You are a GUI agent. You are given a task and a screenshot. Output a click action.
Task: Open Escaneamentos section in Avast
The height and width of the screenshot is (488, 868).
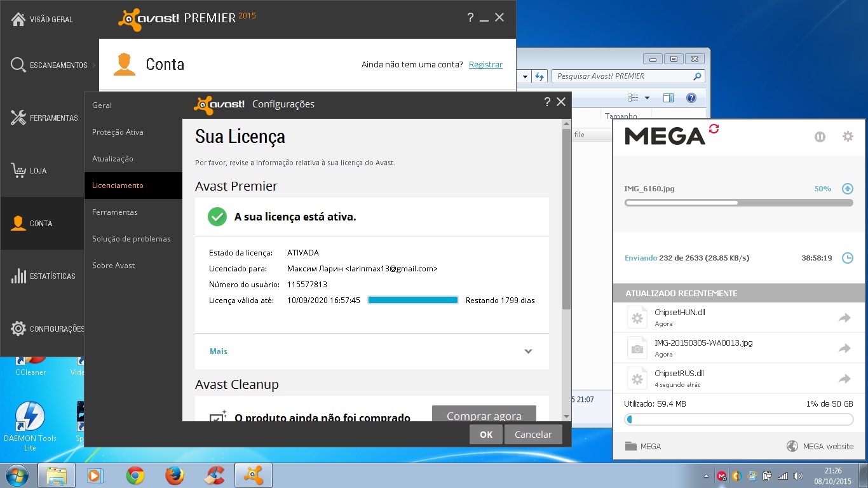coord(50,65)
